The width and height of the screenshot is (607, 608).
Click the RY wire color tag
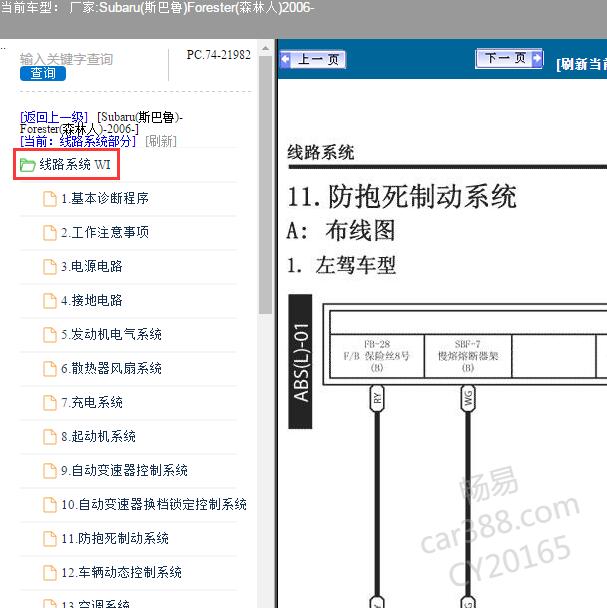tap(377, 399)
